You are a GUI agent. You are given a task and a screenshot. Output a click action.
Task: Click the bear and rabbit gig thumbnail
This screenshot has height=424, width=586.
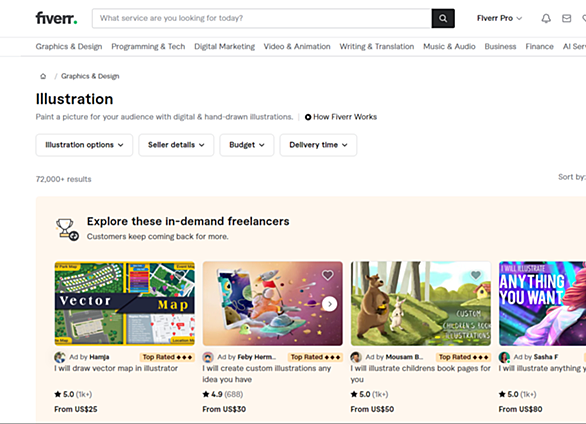click(421, 303)
